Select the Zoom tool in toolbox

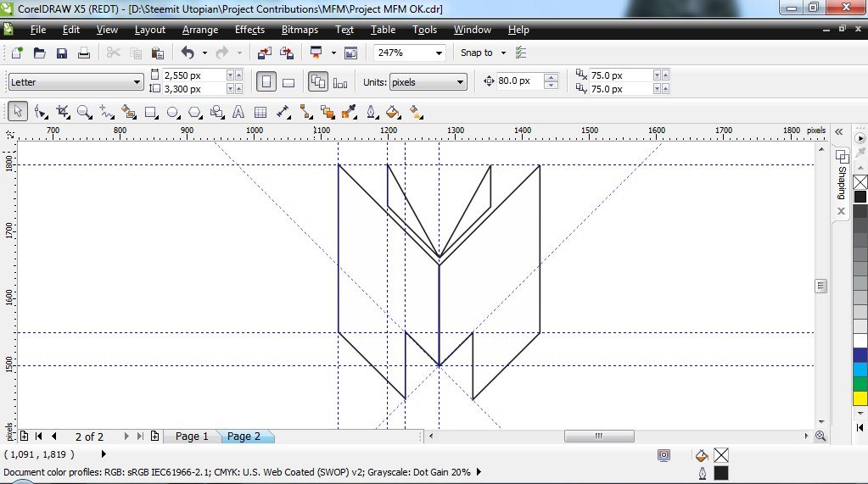click(84, 112)
